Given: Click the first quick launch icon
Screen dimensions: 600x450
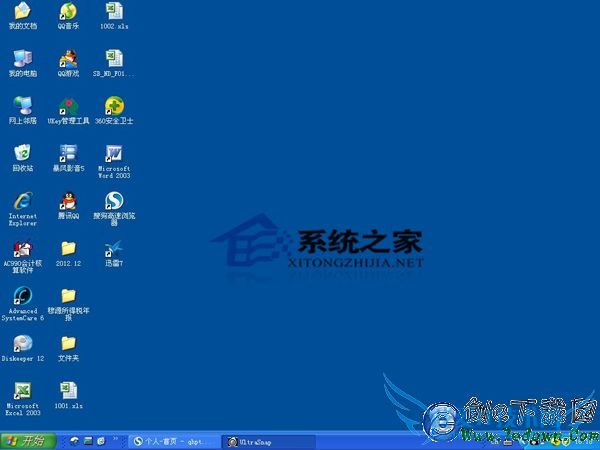Looking at the screenshot, I should pos(75,441).
